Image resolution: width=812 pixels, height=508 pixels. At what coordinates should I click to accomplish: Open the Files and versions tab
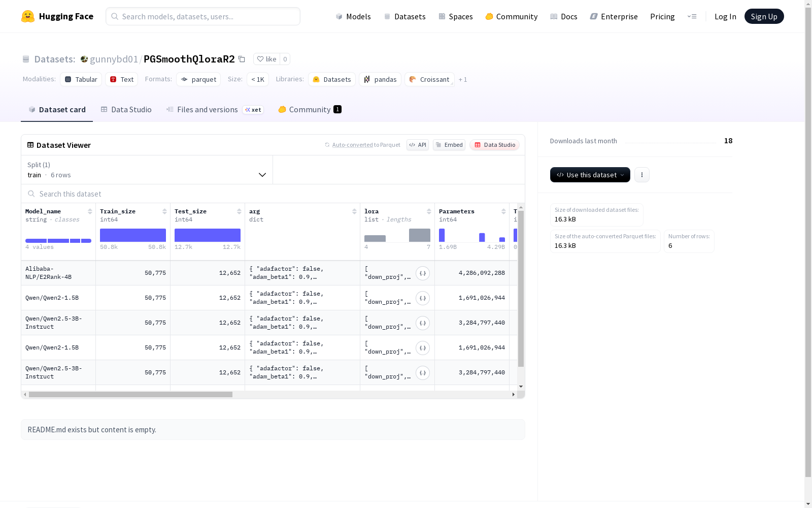click(x=215, y=110)
